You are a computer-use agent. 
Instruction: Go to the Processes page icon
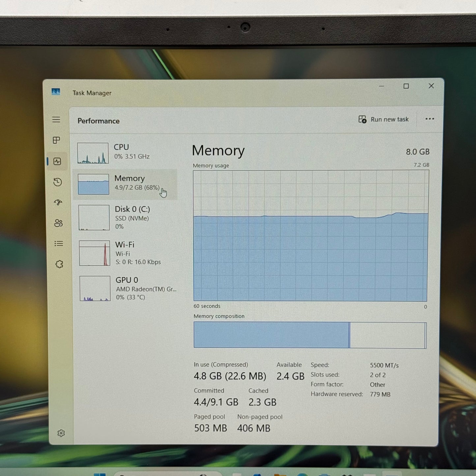[x=57, y=140]
